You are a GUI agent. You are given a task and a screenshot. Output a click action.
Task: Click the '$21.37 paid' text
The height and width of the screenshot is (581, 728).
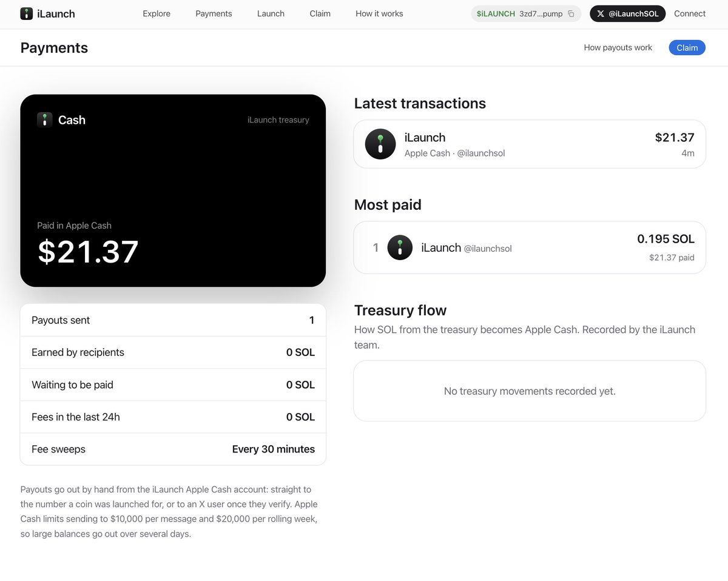pyautogui.click(x=672, y=258)
